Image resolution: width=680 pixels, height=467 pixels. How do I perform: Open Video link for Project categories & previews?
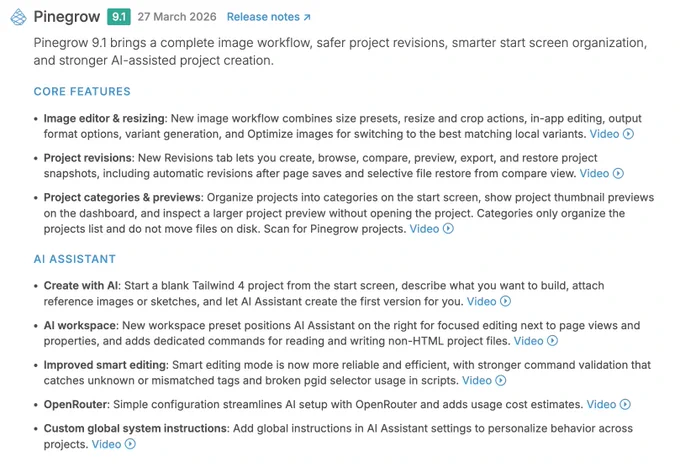pyautogui.click(x=424, y=229)
